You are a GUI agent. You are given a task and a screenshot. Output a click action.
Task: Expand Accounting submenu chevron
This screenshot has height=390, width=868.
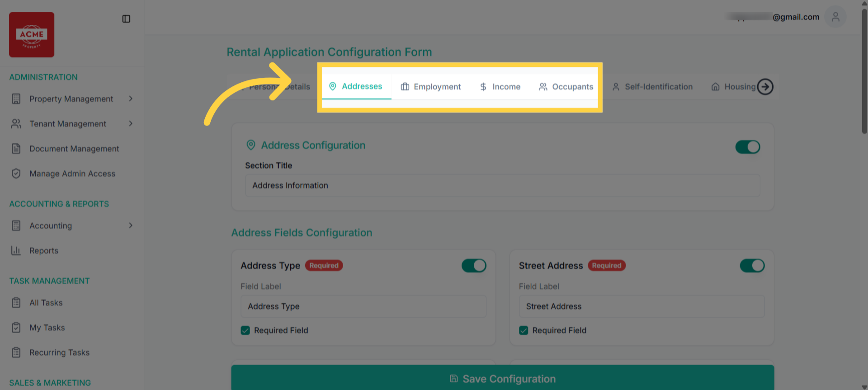click(131, 225)
